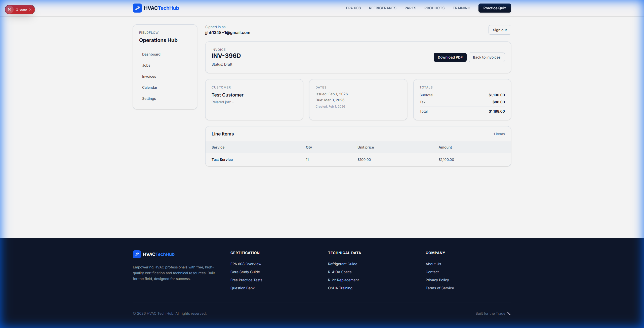Screen dimensions: 644x328
Task: Select Dashboard in the Operations Hub sidebar
Action: coord(151,54)
